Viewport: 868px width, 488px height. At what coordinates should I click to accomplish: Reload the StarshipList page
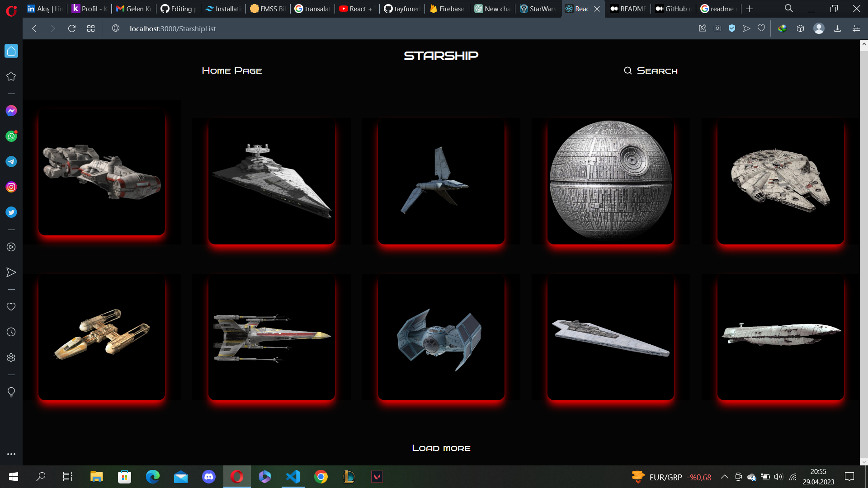[x=71, y=28]
